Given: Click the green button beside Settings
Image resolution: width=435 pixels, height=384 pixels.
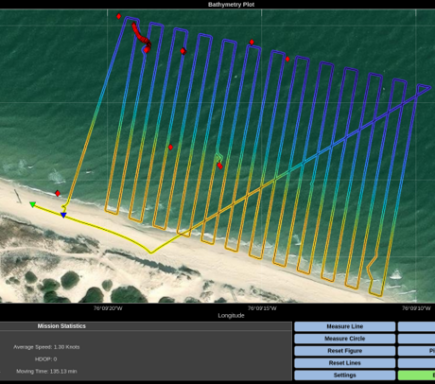Looking at the screenshot, I should point(416,375).
